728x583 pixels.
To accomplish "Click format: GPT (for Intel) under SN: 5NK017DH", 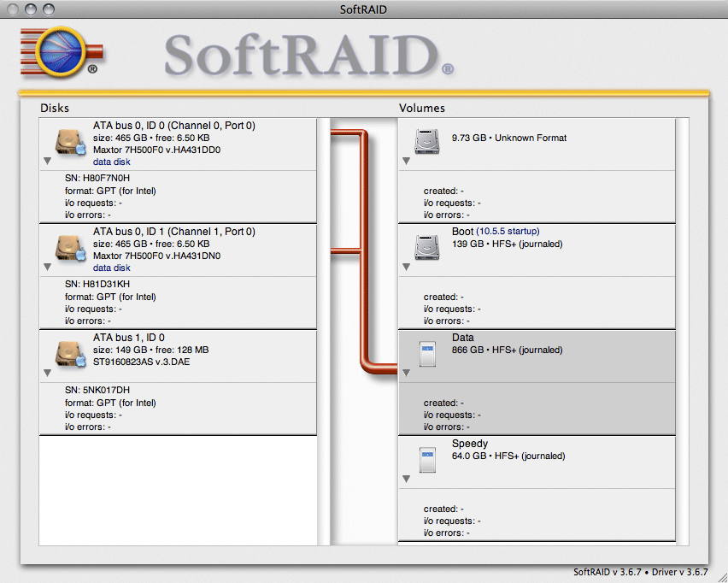I will [x=110, y=403].
